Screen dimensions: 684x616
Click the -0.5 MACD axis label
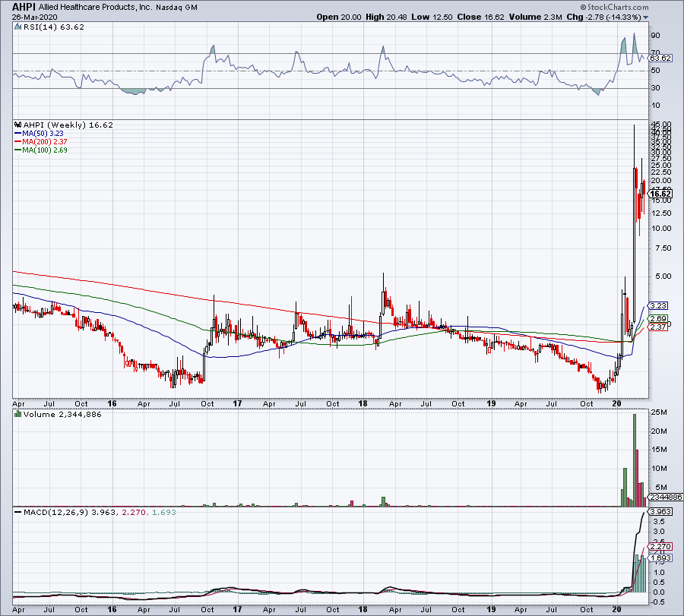point(658,602)
